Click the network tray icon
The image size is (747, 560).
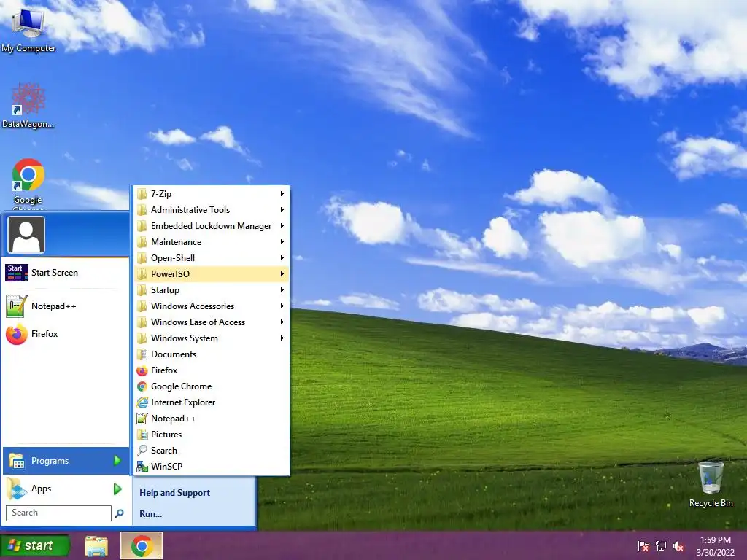click(x=661, y=545)
